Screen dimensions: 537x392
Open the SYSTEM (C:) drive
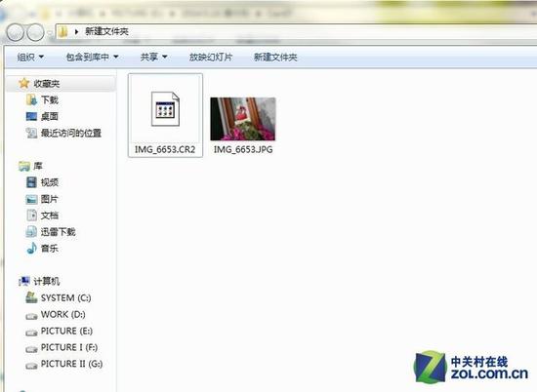tap(66, 298)
